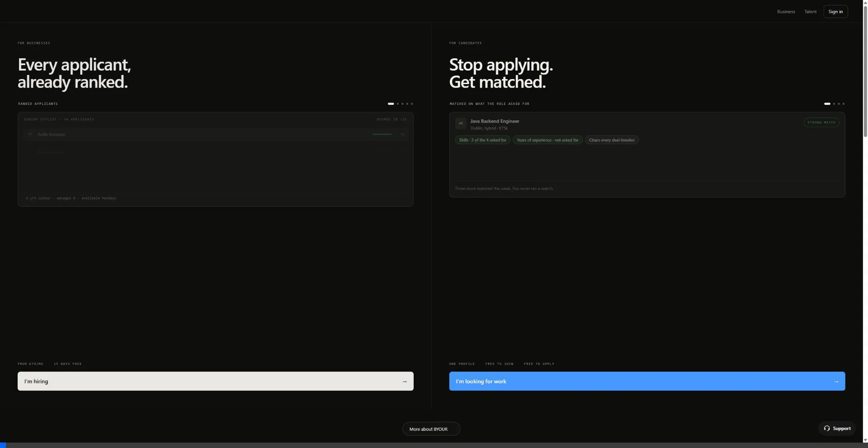Click the scrollbar down arrow
Viewport: 868px width, 448px height.
[x=865, y=440]
